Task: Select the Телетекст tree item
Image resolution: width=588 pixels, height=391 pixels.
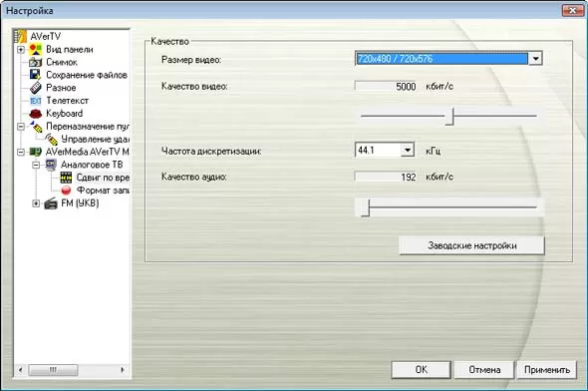Action: click(67, 101)
